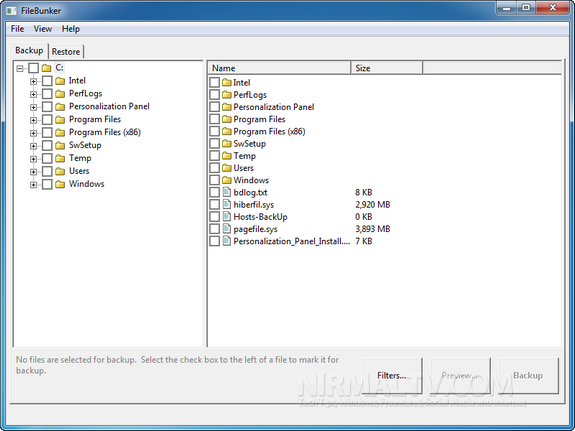Click the Hosts-BackUp file icon
The image size is (575, 431).
pyautogui.click(x=227, y=216)
